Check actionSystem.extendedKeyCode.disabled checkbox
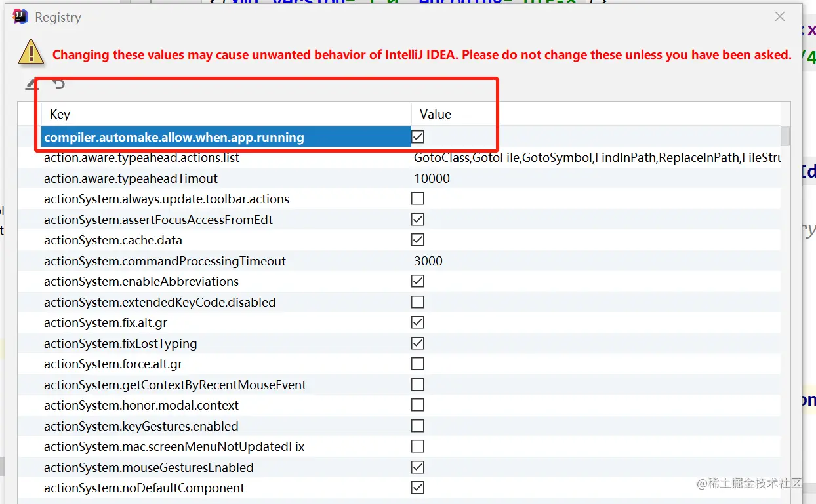 [418, 302]
